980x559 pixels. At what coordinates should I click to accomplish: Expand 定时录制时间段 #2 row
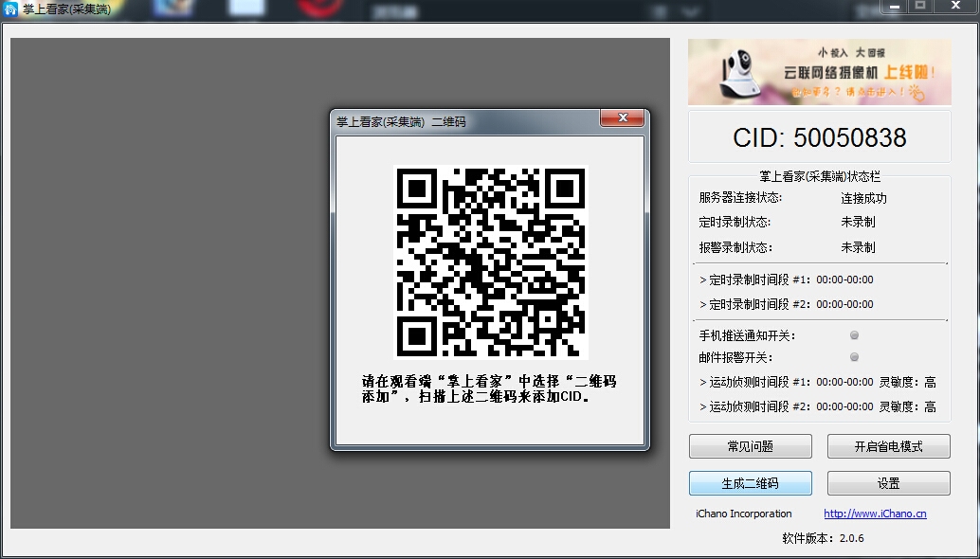787,304
